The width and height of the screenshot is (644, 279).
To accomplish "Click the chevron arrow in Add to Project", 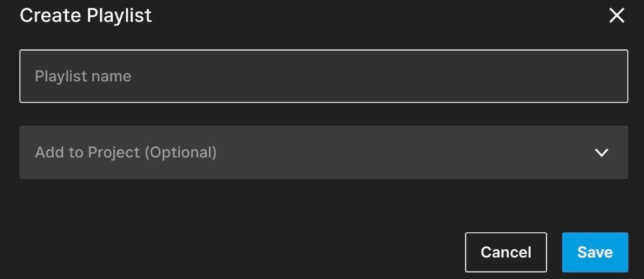I will tap(602, 153).
